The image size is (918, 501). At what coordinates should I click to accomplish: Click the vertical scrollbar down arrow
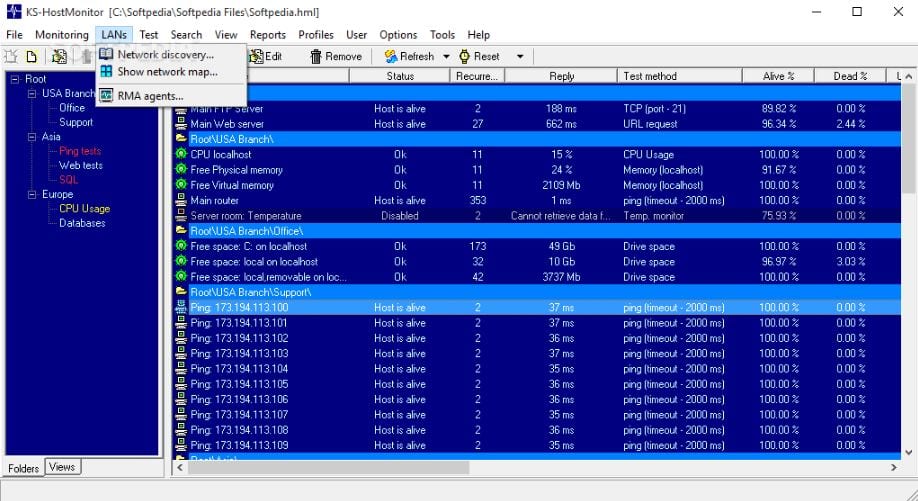click(908, 452)
